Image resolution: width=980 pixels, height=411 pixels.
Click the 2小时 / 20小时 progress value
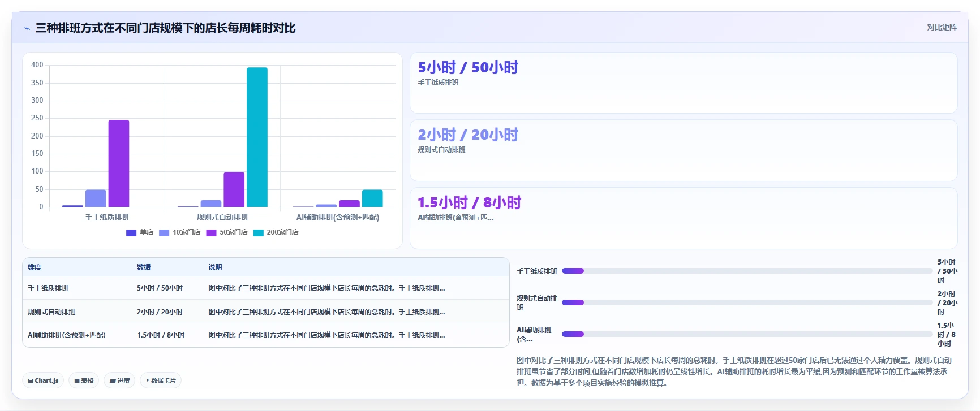click(x=947, y=303)
